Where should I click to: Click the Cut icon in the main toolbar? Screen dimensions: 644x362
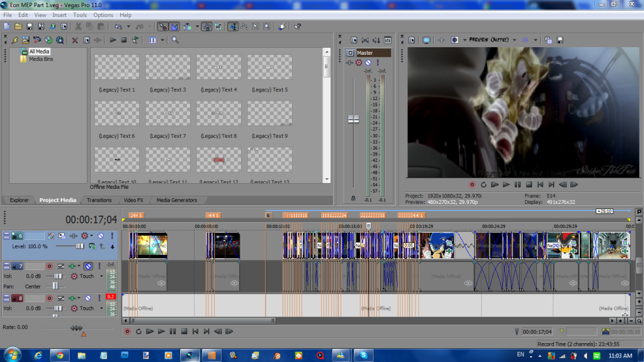(x=78, y=26)
